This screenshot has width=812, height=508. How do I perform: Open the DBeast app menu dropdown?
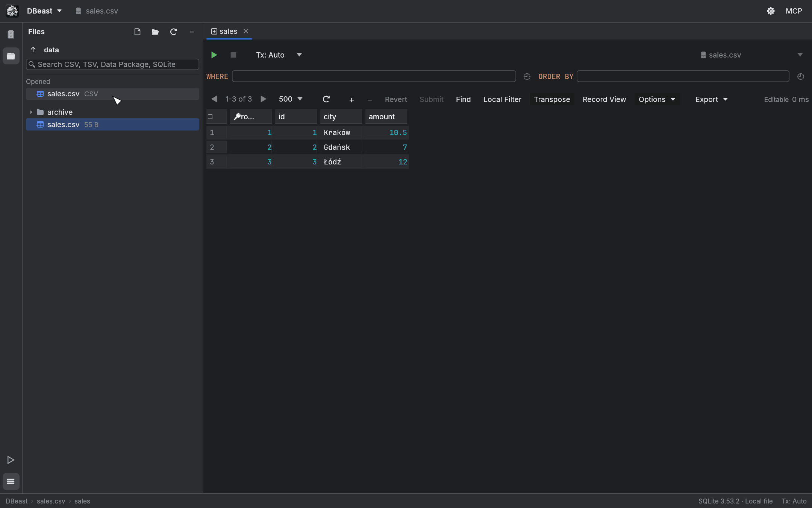coord(44,11)
